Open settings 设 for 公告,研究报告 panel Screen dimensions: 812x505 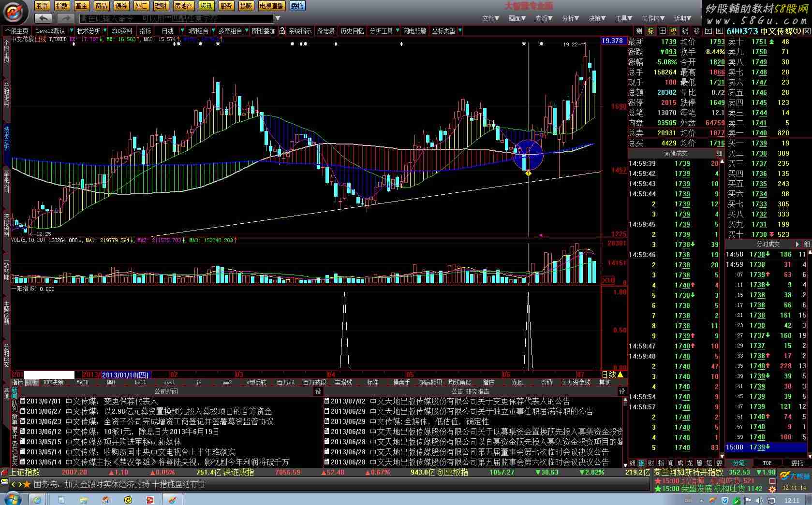pos(622,391)
